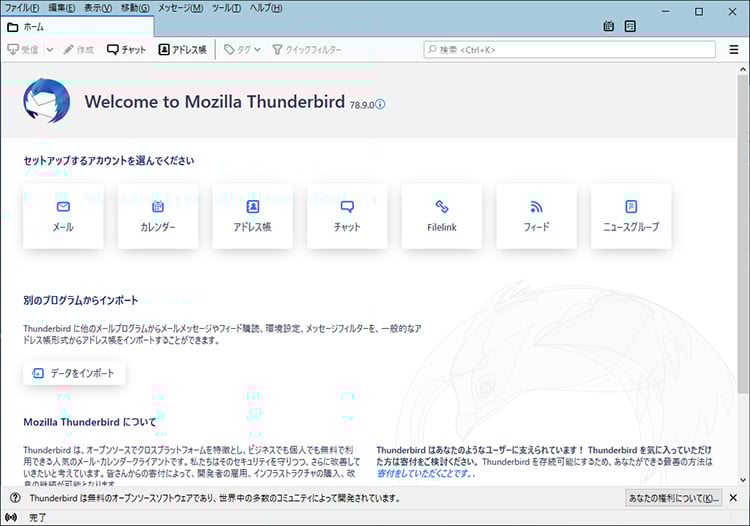
Task: Open the 表示 menu
Action: coord(98,8)
